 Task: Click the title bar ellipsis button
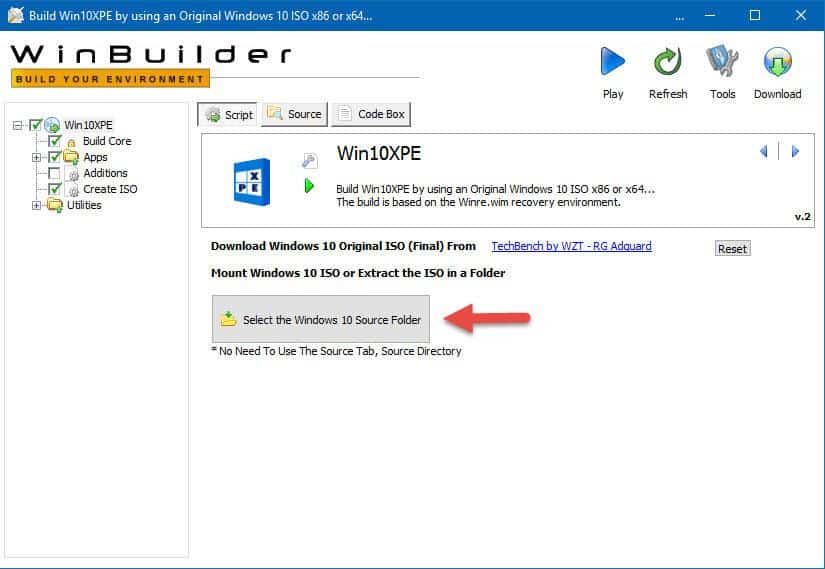tap(680, 16)
